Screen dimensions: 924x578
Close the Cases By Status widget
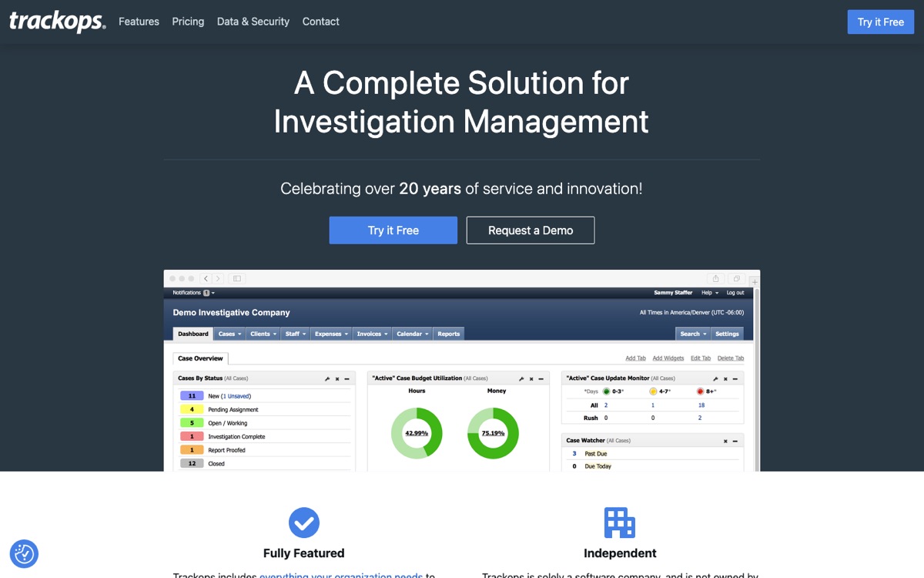click(337, 378)
